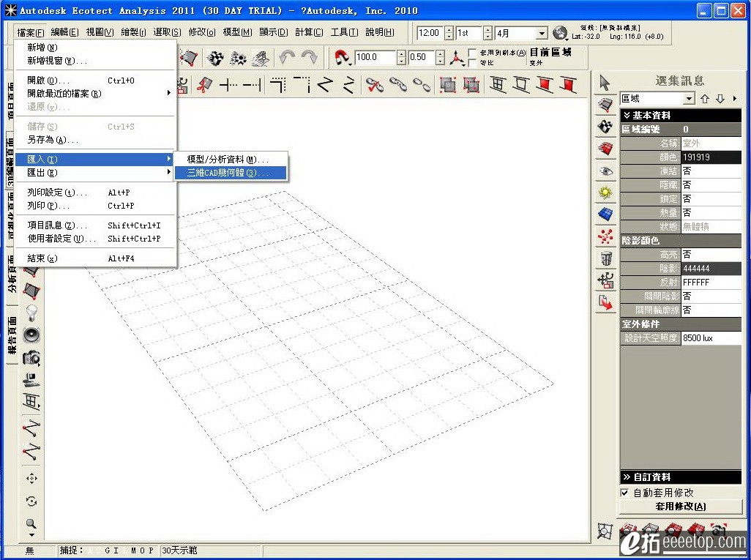Click the 凍結 value 否 cell

[711, 171]
